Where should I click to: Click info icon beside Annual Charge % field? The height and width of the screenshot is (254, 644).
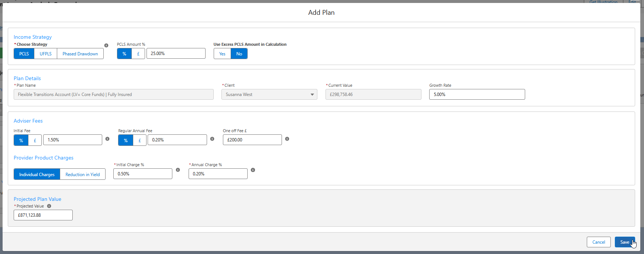(253, 170)
